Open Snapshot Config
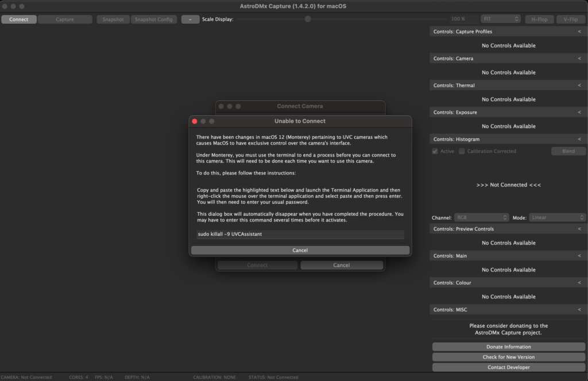The width and height of the screenshot is (588, 381). pyautogui.click(x=154, y=19)
